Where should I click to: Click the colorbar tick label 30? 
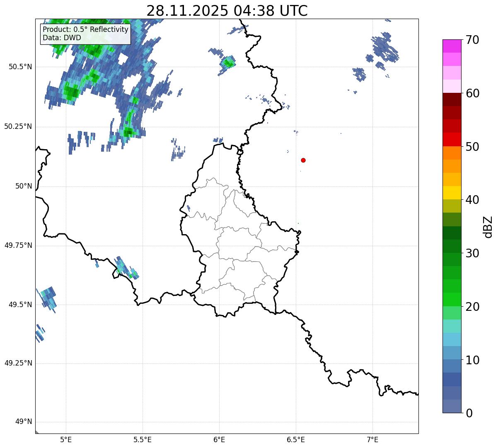coord(472,253)
